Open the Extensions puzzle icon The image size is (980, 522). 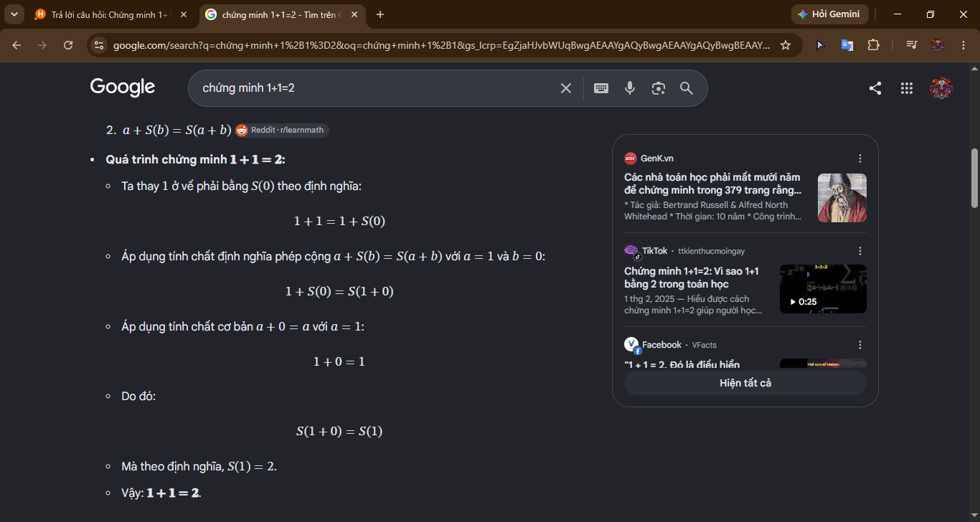click(873, 45)
